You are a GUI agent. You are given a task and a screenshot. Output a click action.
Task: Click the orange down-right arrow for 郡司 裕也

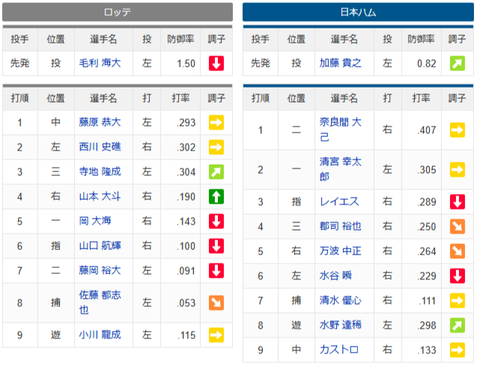457,227
